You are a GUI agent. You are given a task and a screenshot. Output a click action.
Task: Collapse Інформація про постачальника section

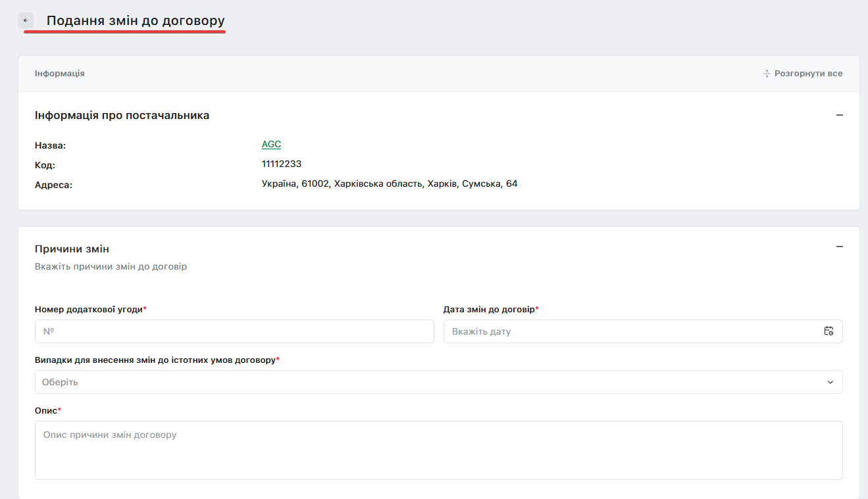839,115
